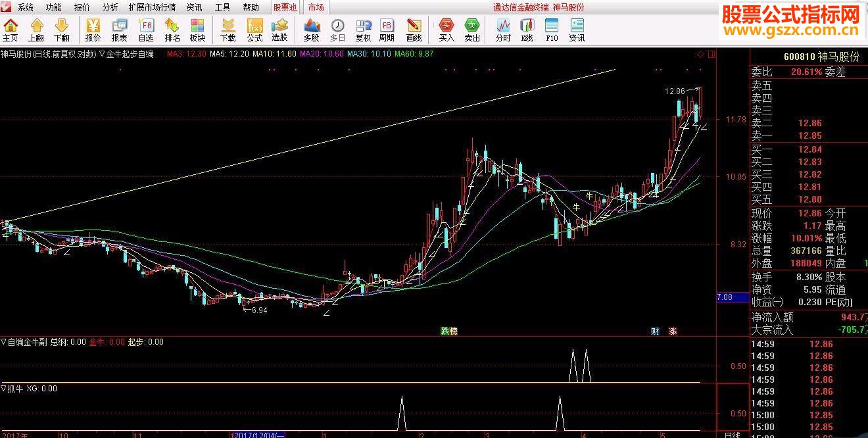Open the 分析 menu
Image resolution: width=868 pixels, height=438 pixels.
pos(110,7)
